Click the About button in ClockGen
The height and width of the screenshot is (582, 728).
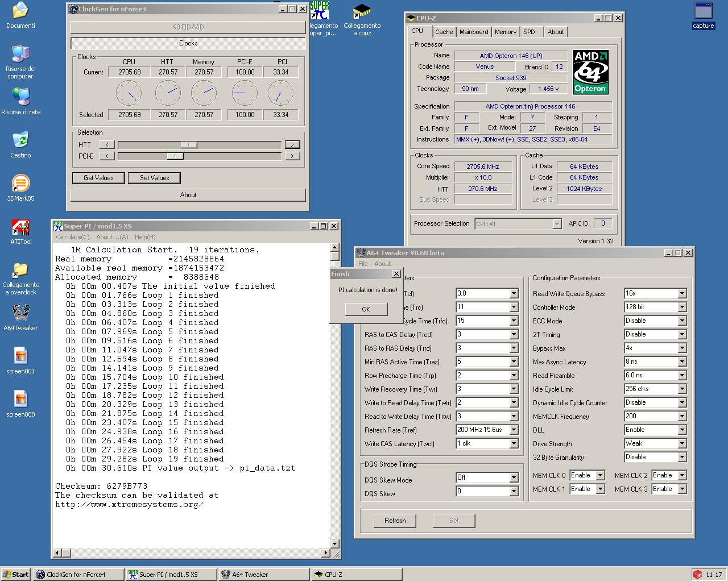point(188,195)
